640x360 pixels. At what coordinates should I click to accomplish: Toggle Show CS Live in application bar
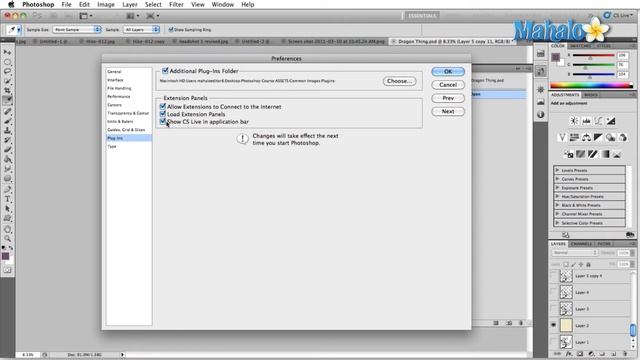point(162,122)
